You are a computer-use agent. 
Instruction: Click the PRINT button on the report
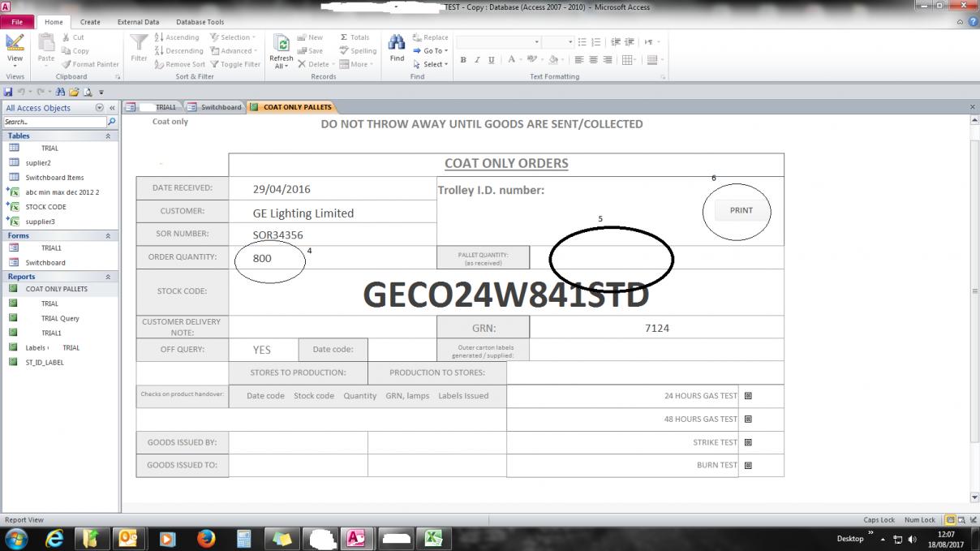741,210
